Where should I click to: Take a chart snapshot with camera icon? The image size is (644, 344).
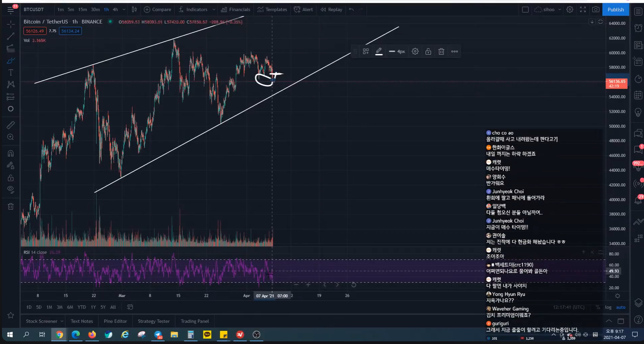pyautogui.click(x=596, y=9)
